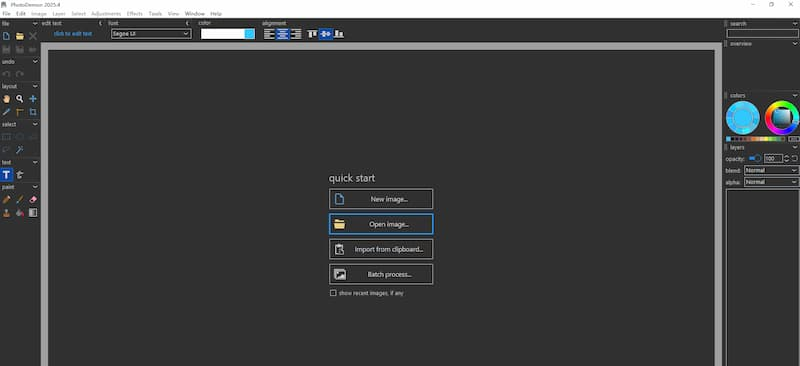Collapse the text panel chevron
This screenshot has height=366, width=800.
click(35, 162)
